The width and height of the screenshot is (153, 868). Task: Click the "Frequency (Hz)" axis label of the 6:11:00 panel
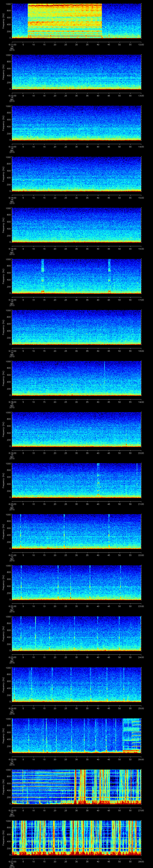coord(3,21)
